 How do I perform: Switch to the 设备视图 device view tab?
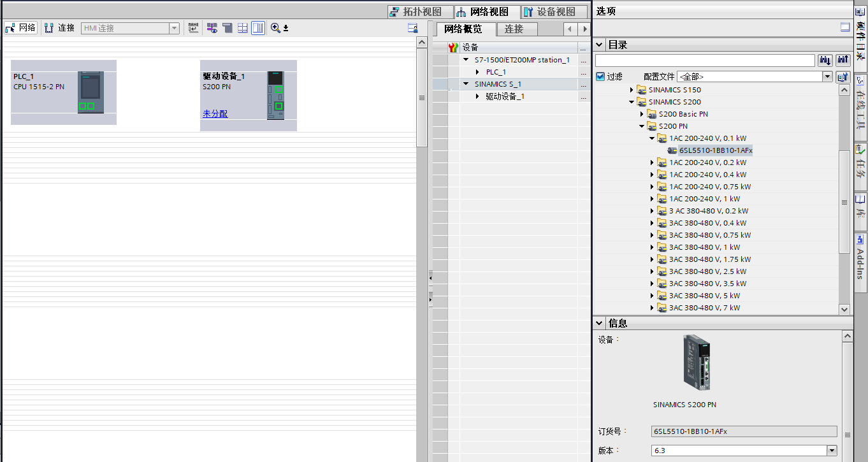click(x=549, y=11)
